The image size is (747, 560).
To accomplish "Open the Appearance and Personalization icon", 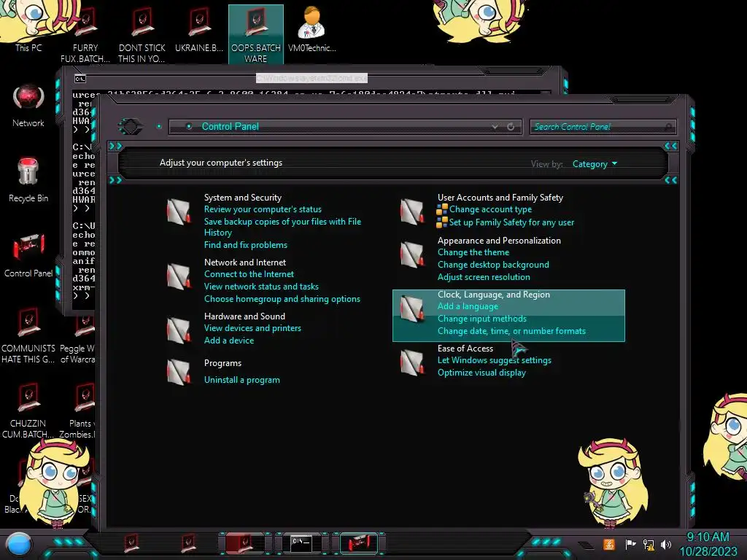I will 412,254.
